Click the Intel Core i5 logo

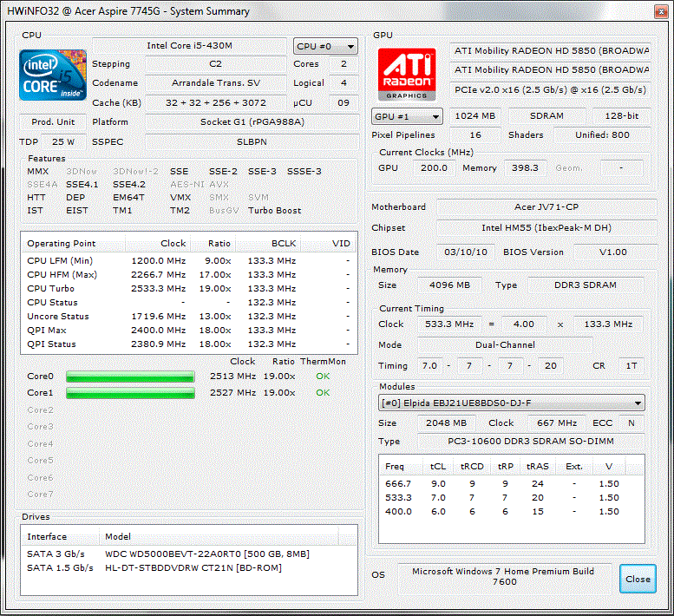pyautogui.click(x=53, y=75)
